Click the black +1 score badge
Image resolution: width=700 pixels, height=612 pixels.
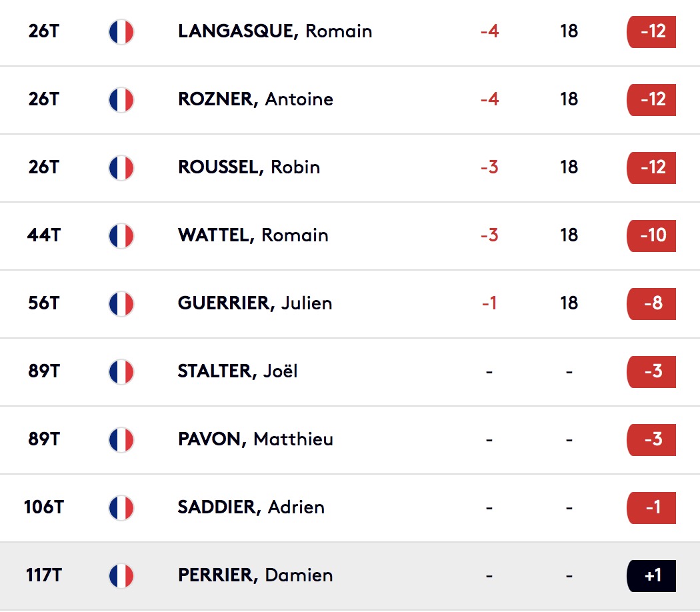pyautogui.click(x=651, y=576)
